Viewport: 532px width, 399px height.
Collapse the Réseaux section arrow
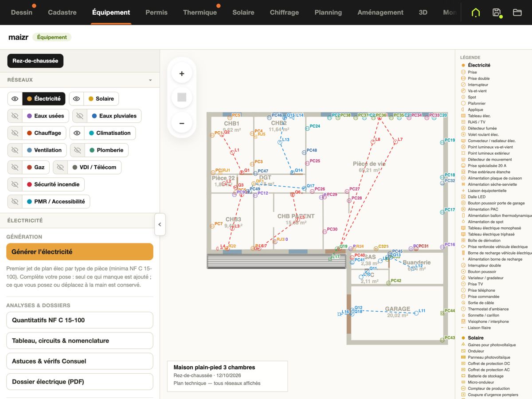pyautogui.click(x=150, y=80)
